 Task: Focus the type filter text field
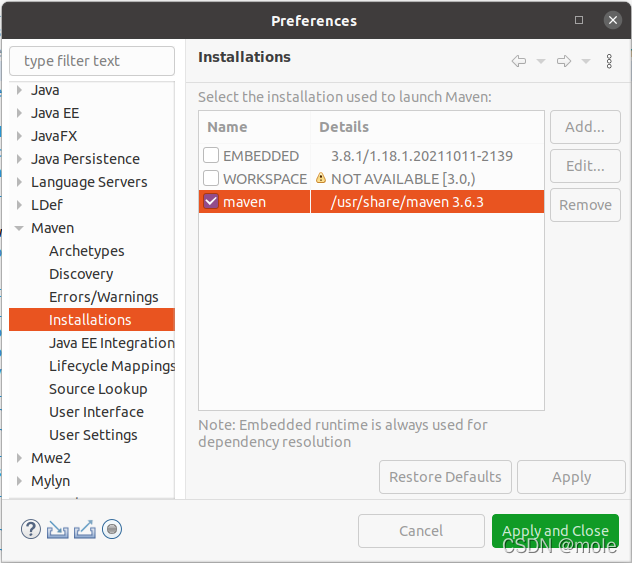pyautogui.click(x=92, y=61)
